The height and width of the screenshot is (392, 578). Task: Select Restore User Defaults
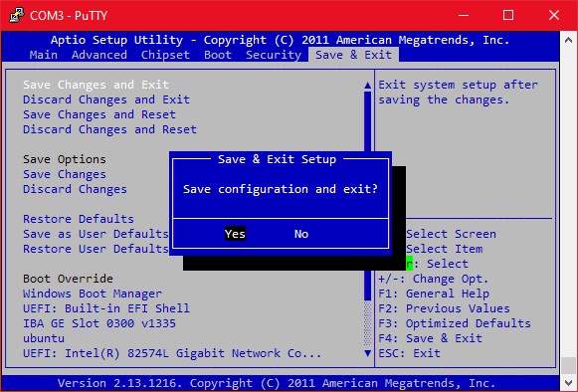[x=96, y=249]
